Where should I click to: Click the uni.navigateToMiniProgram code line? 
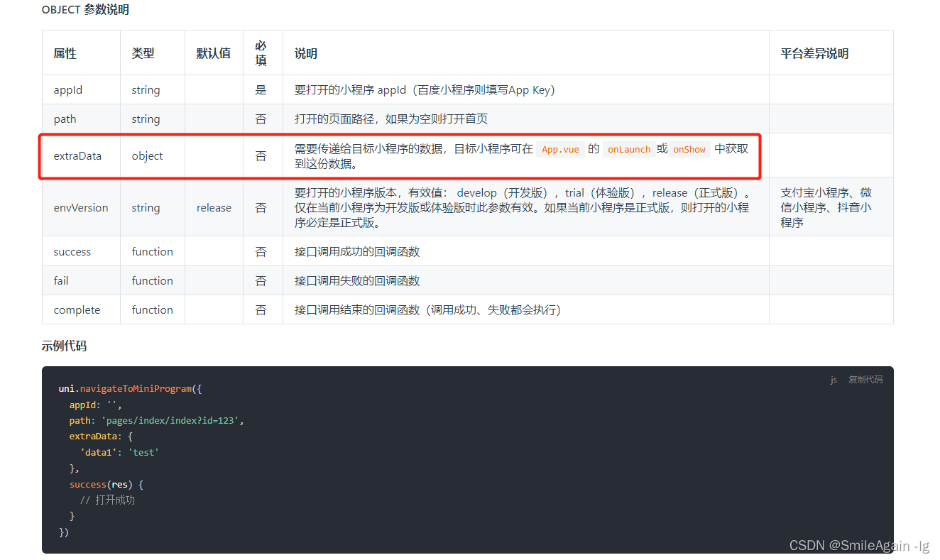point(131,388)
